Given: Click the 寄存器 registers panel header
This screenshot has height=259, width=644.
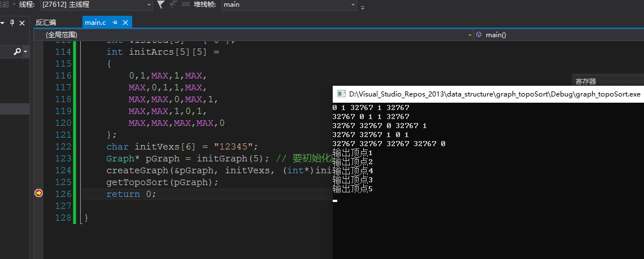Looking at the screenshot, I should tap(586, 82).
